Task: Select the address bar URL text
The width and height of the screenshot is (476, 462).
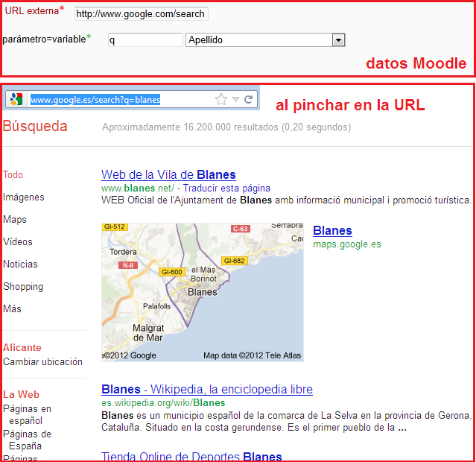Action: click(x=95, y=100)
